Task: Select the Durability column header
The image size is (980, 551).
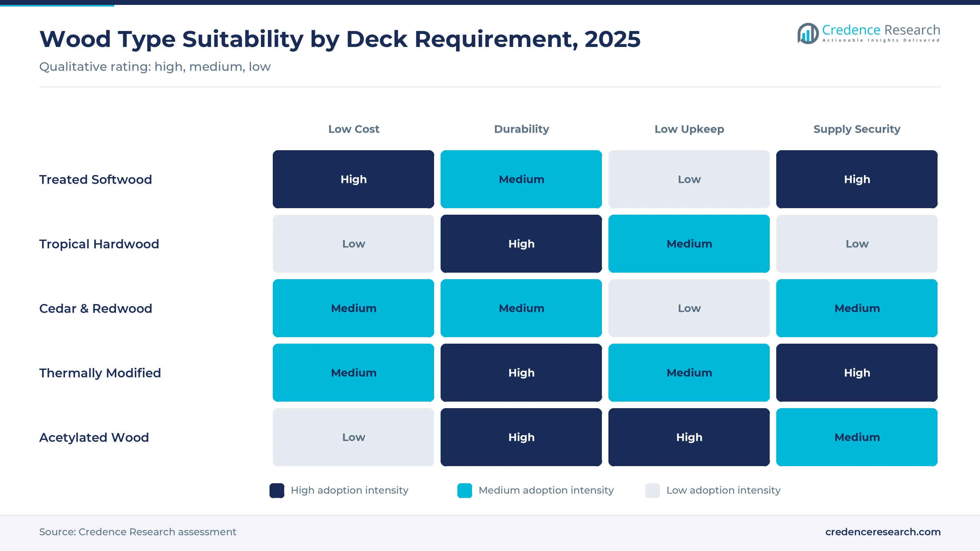Action: tap(521, 129)
